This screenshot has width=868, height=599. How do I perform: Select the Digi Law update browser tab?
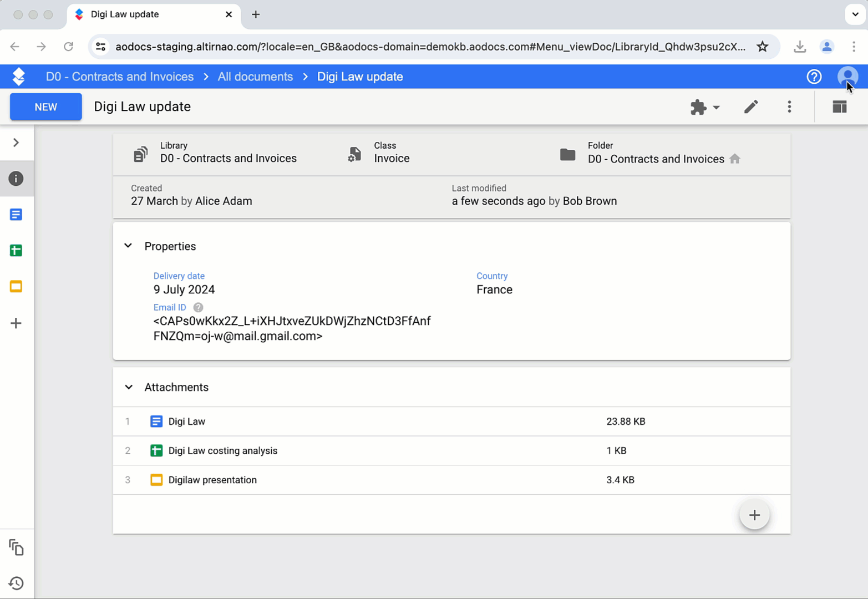coord(154,14)
